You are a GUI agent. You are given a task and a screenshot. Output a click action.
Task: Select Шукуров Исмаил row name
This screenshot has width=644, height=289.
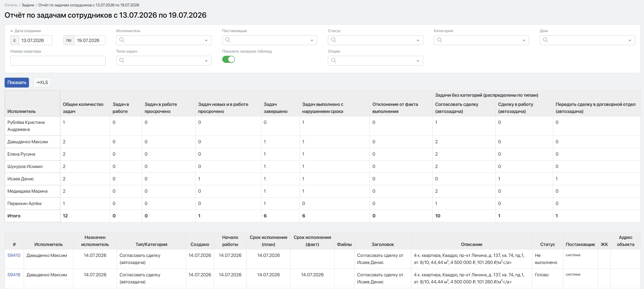[x=25, y=167]
